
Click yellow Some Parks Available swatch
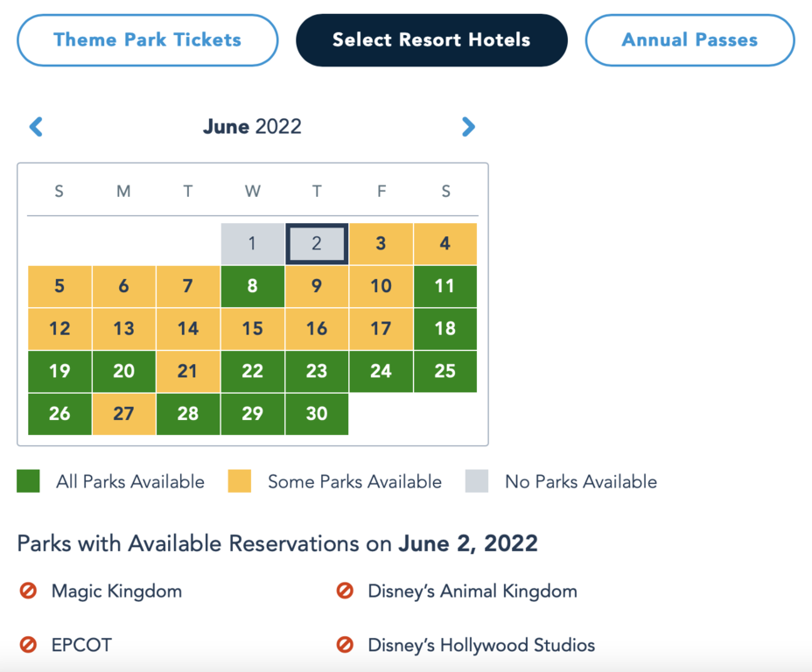tap(239, 481)
